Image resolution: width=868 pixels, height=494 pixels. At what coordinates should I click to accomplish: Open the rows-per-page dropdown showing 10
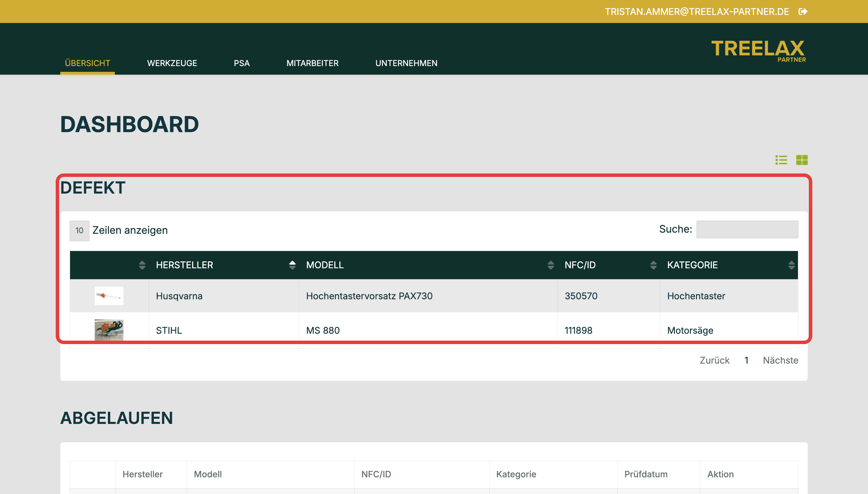click(x=79, y=231)
